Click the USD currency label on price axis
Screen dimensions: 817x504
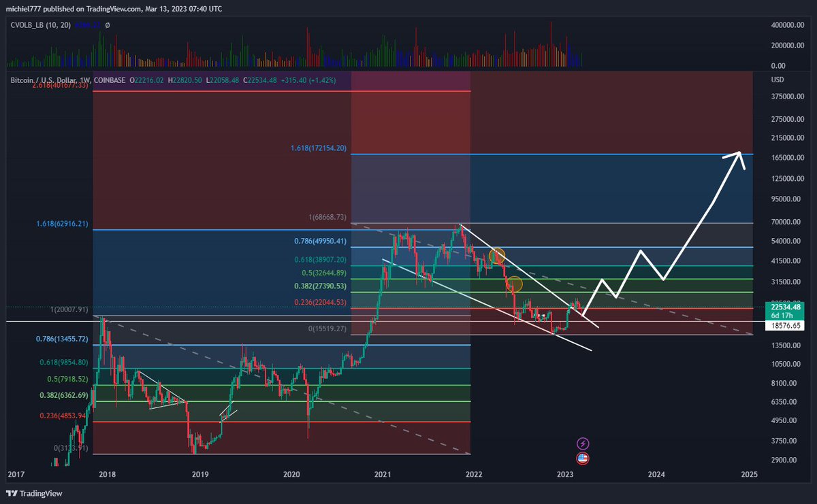(x=776, y=80)
